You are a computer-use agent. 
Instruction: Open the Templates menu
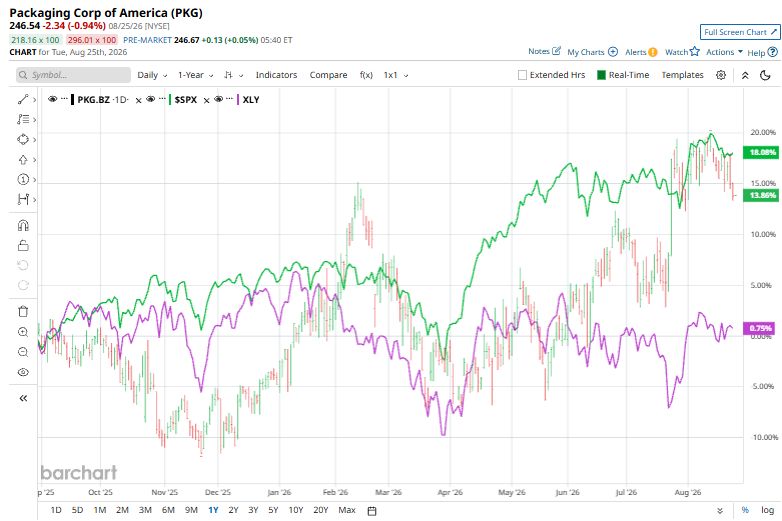pyautogui.click(x=682, y=75)
